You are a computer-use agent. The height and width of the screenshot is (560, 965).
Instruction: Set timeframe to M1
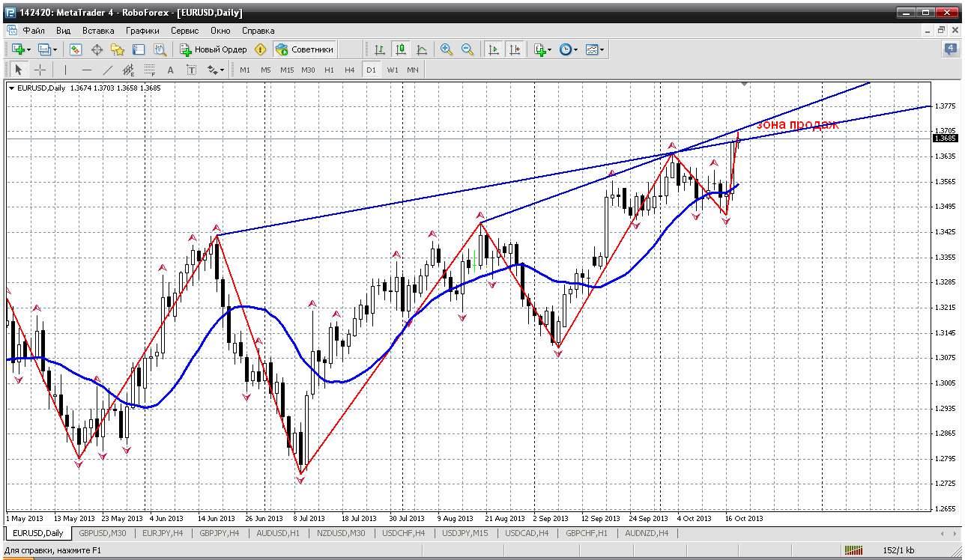click(x=245, y=70)
